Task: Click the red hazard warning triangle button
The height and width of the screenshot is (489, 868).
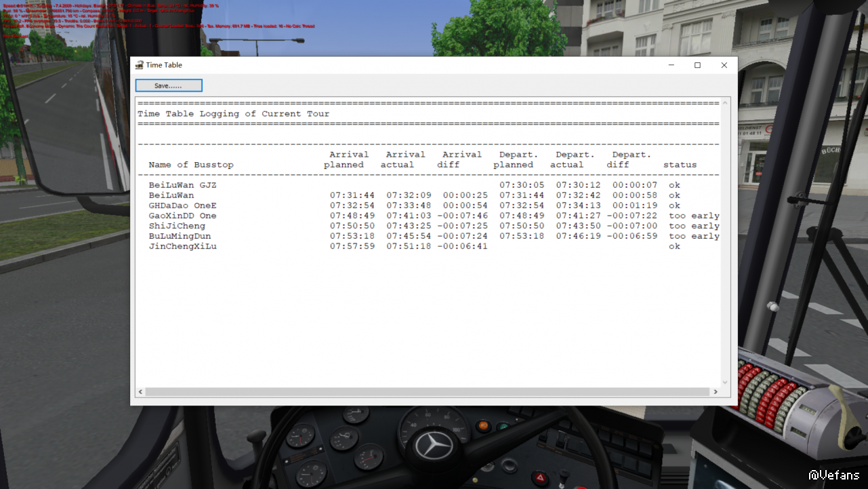Action: 541,479
